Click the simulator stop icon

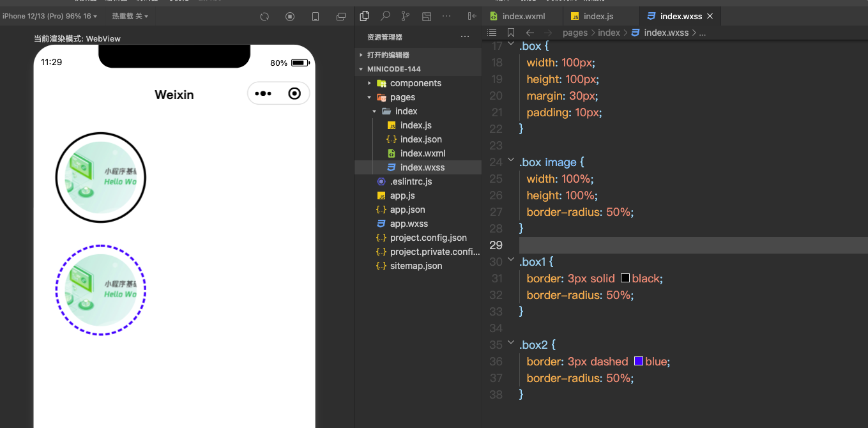coord(290,17)
